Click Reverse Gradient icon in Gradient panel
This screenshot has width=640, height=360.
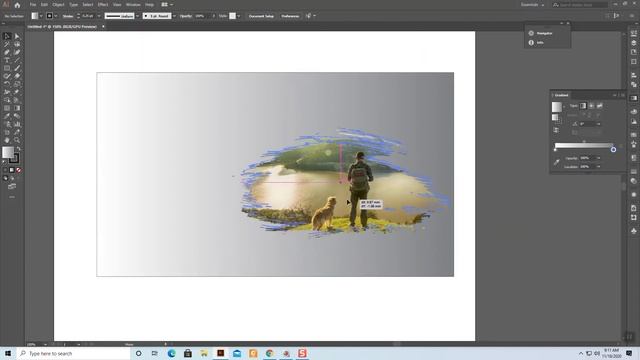[x=556, y=130]
